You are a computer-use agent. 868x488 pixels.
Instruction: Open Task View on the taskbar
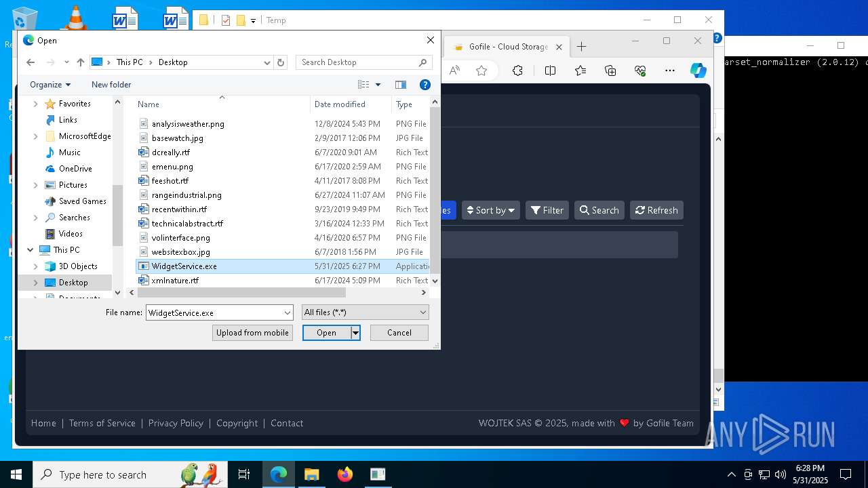pos(244,474)
